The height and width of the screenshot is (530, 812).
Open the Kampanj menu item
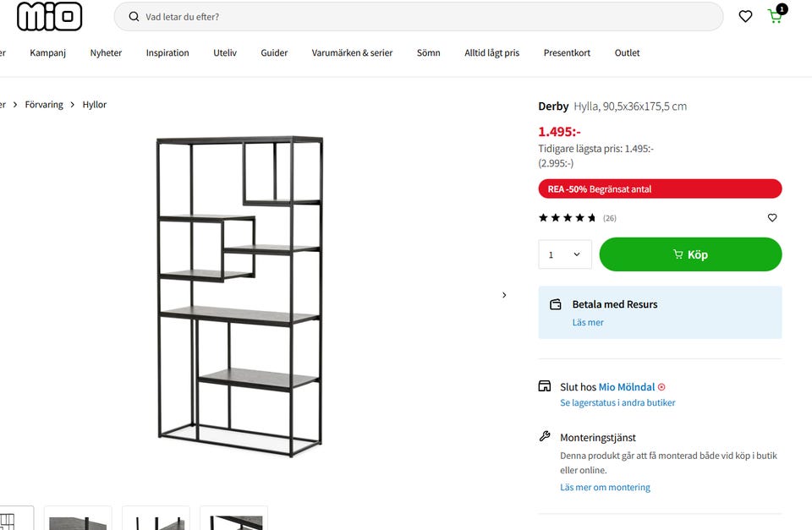[x=47, y=52]
